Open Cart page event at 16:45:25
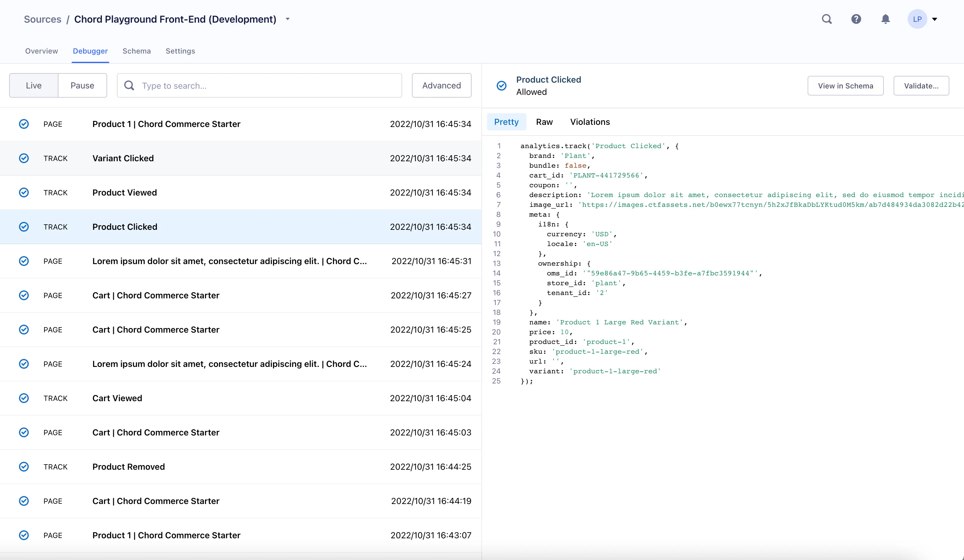The height and width of the screenshot is (560, 964). [241, 330]
